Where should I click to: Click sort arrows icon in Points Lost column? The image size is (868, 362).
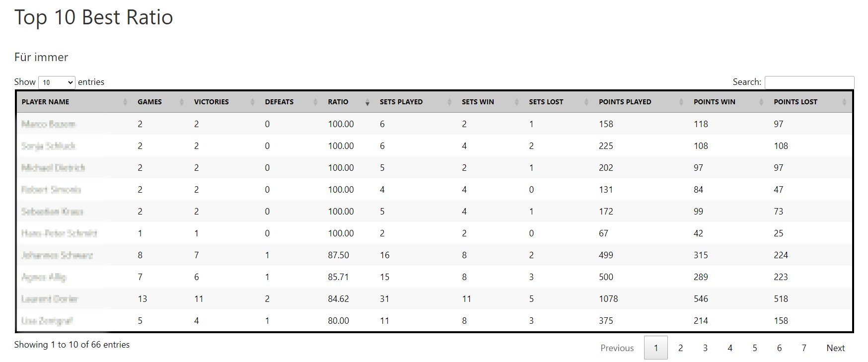click(x=845, y=102)
